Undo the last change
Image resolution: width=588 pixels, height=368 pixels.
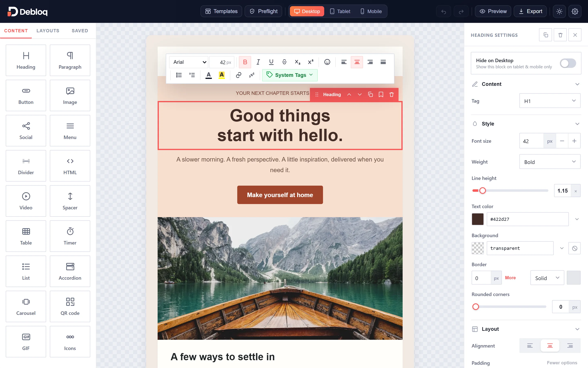click(444, 11)
